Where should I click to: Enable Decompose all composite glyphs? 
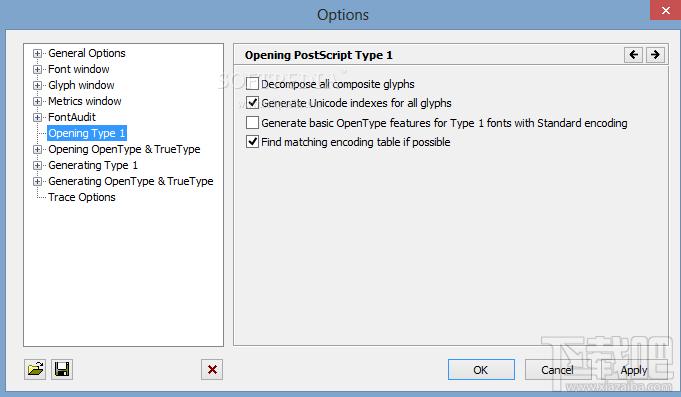(252, 84)
